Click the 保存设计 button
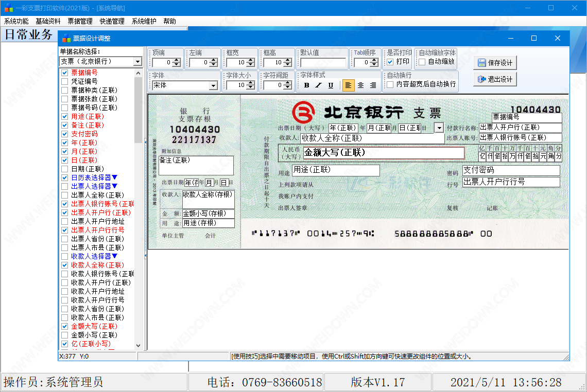Image resolution: width=587 pixels, height=392 pixels. (x=495, y=63)
